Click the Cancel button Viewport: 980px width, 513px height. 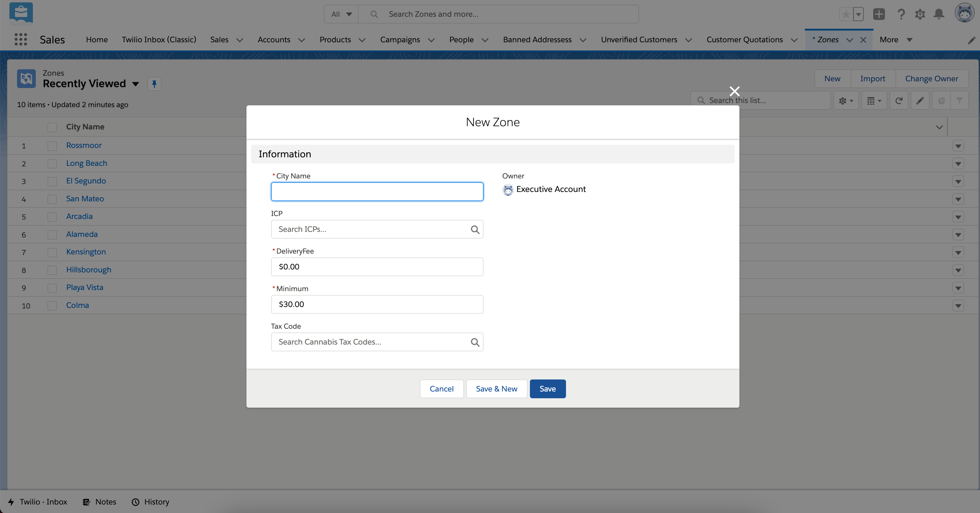[441, 389]
